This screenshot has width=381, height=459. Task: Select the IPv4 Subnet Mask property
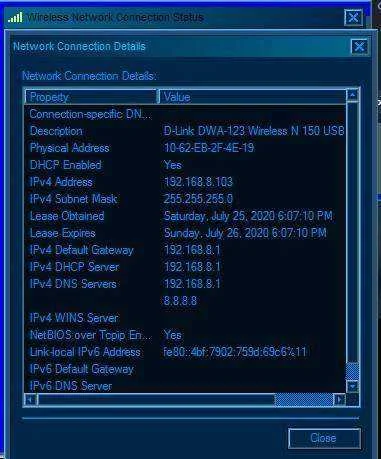73,199
